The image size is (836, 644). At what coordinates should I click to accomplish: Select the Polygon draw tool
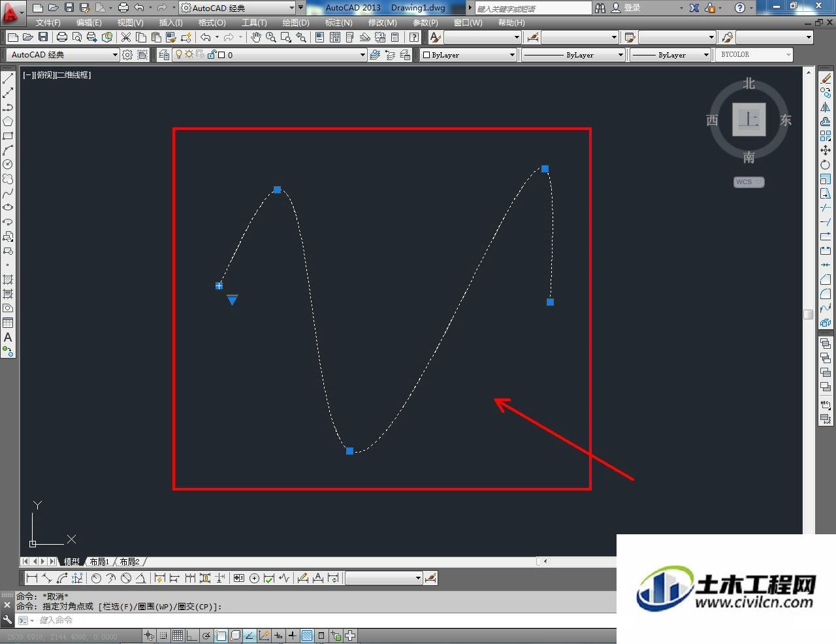[x=8, y=121]
